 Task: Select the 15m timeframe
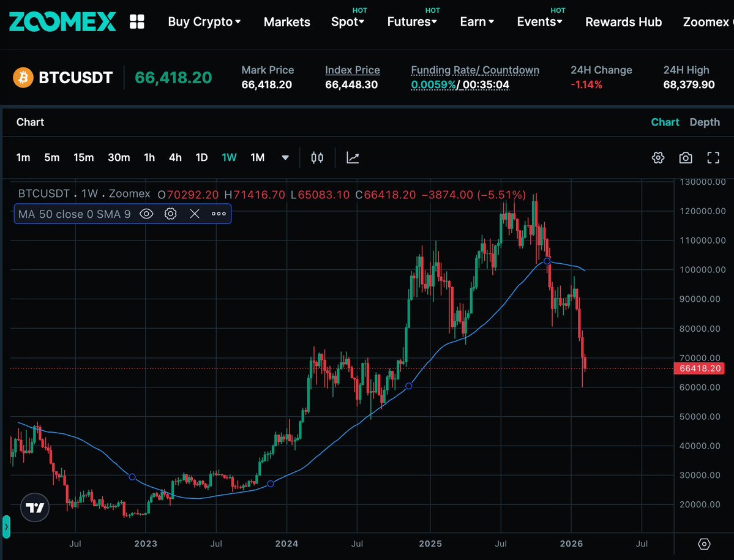click(83, 158)
